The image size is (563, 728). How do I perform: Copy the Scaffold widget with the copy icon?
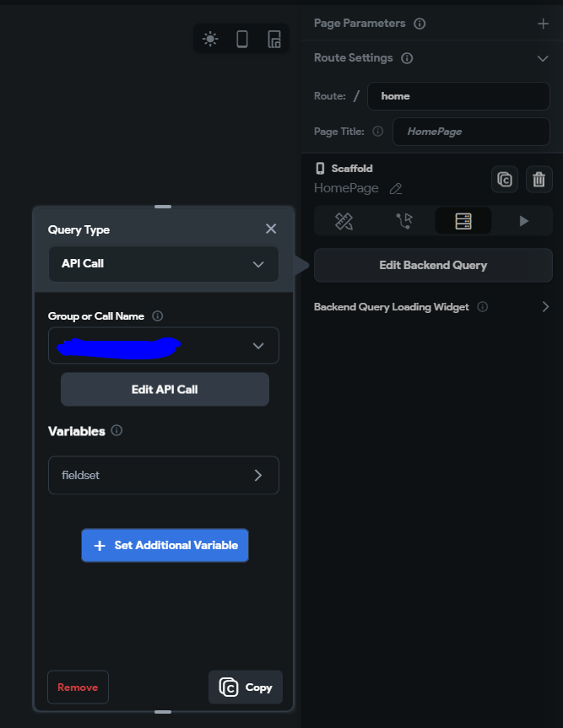[x=504, y=179]
